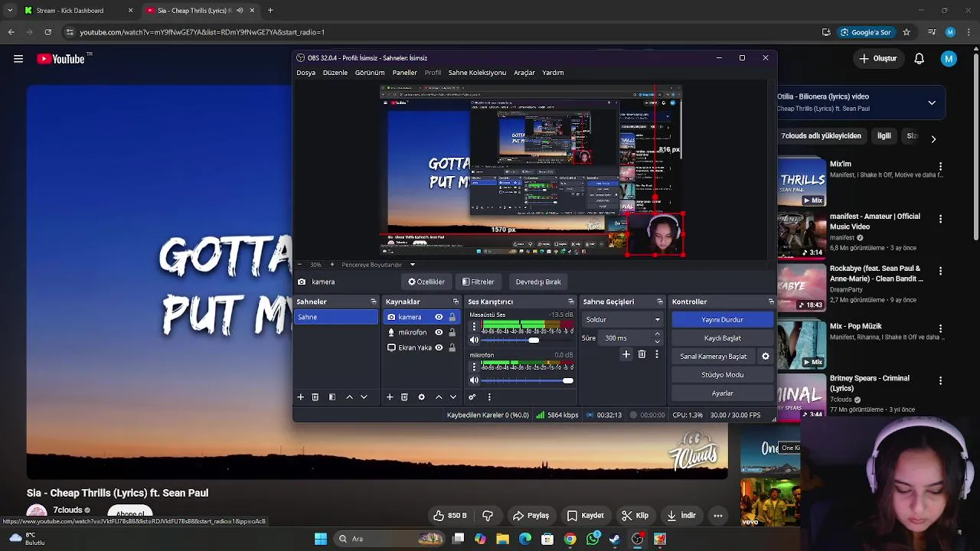Move scene up in Sahneler panel

click(x=350, y=397)
